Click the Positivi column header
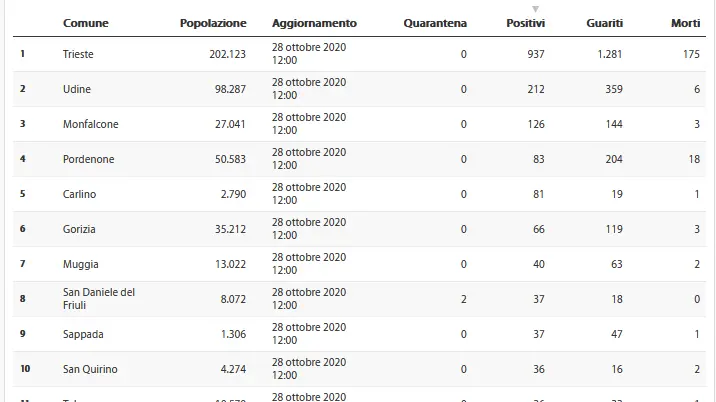The height and width of the screenshot is (402, 716). click(x=525, y=23)
